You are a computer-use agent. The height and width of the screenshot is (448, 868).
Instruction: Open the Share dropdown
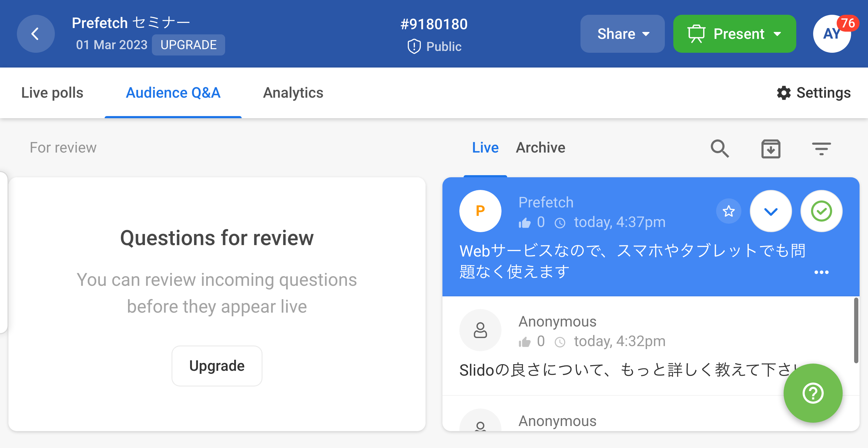coord(622,34)
